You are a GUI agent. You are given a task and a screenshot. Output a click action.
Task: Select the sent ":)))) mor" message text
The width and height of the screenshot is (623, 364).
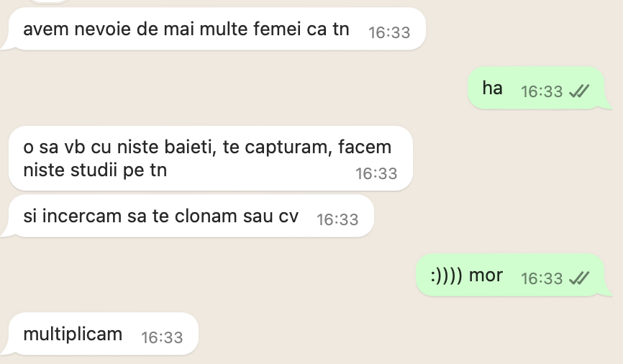[466, 276]
